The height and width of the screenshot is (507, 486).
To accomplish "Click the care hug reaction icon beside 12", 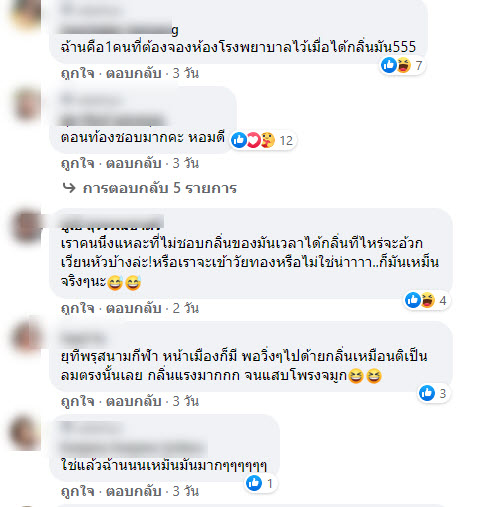I will pos(268,140).
